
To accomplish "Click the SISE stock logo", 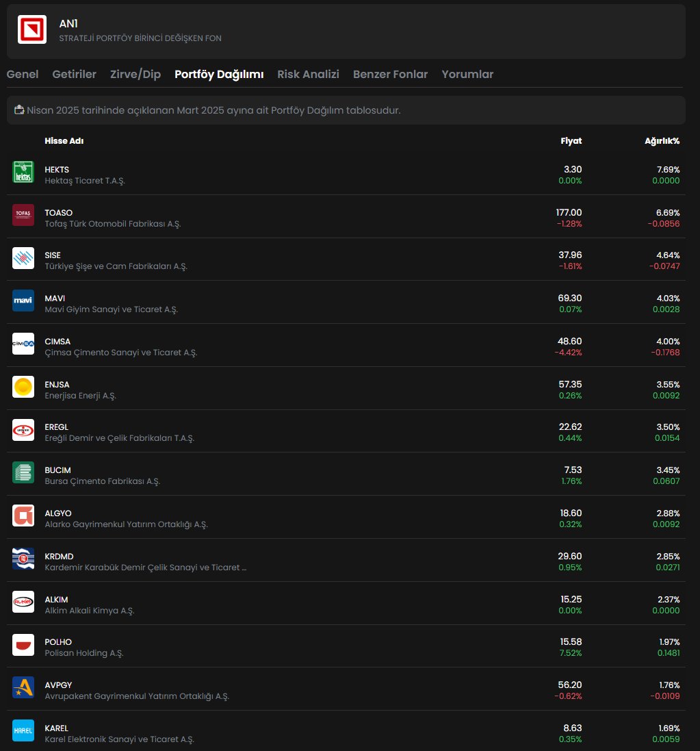I will click(x=23, y=258).
